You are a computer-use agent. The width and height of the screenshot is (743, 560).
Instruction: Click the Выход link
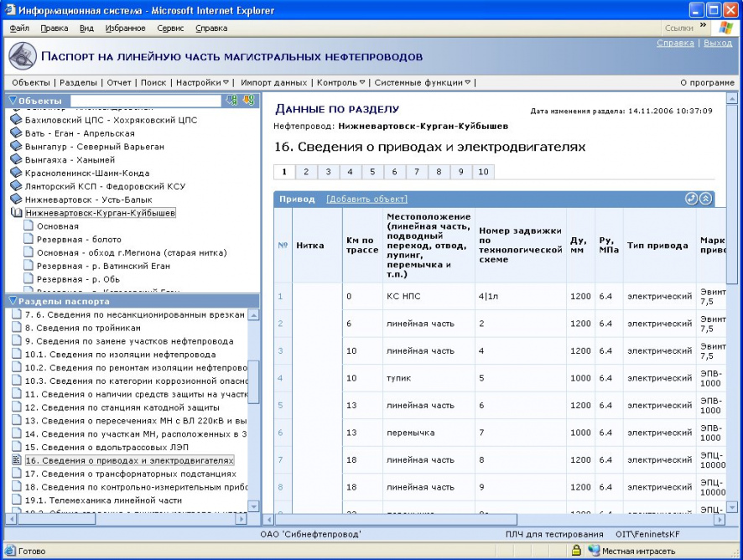point(718,43)
